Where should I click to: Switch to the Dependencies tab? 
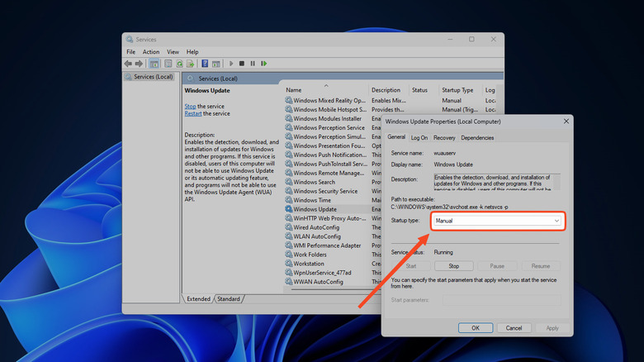[x=477, y=138]
